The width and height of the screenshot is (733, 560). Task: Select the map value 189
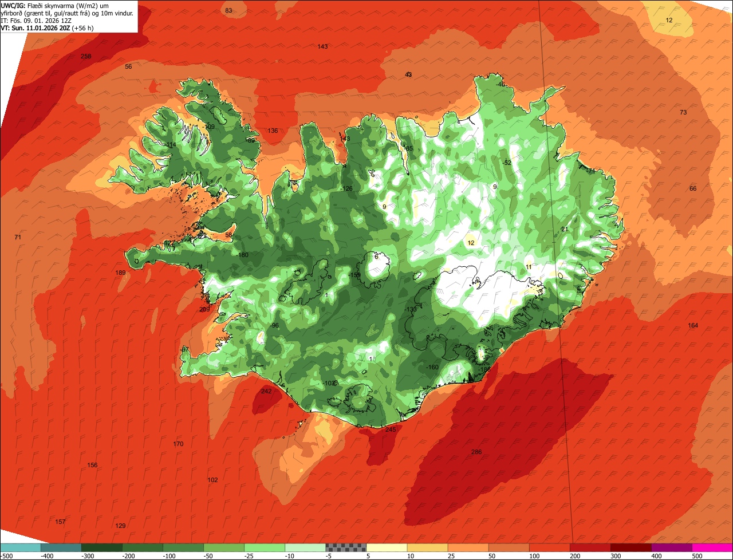(120, 273)
